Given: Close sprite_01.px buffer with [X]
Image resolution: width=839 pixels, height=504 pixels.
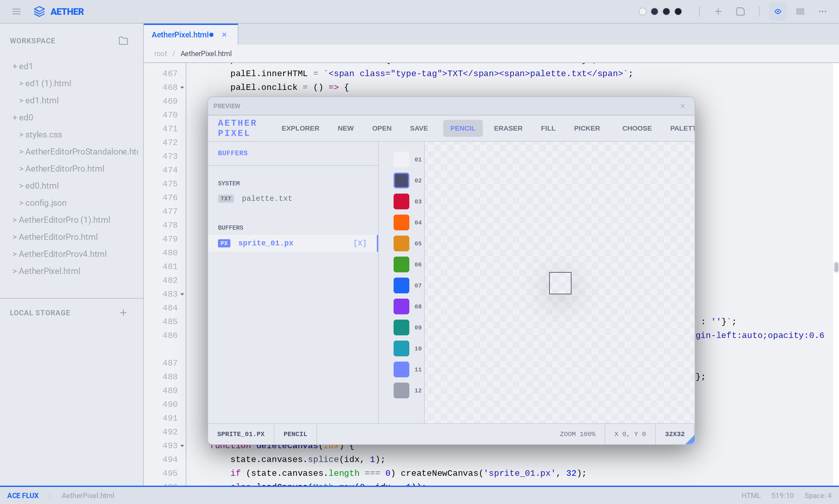Looking at the screenshot, I should point(360,243).
